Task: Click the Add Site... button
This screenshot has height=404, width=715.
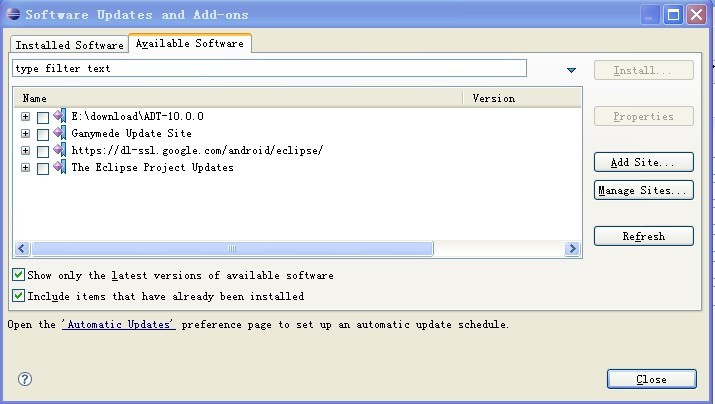Action: click(x=643, y=162)
